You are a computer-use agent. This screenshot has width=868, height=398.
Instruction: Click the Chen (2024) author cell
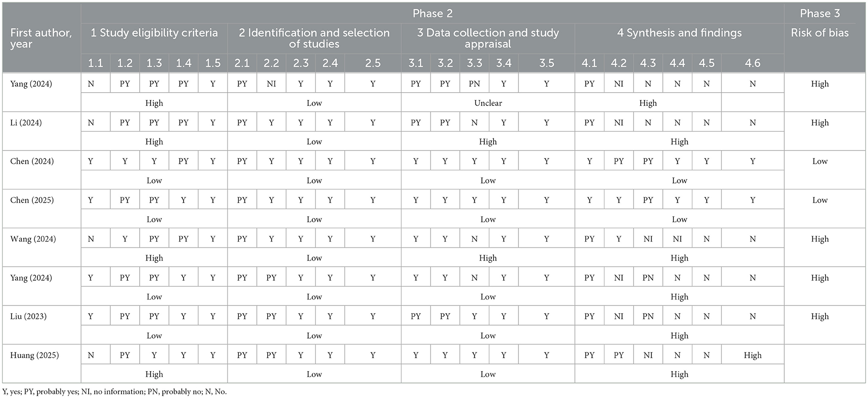coord(32,162)
